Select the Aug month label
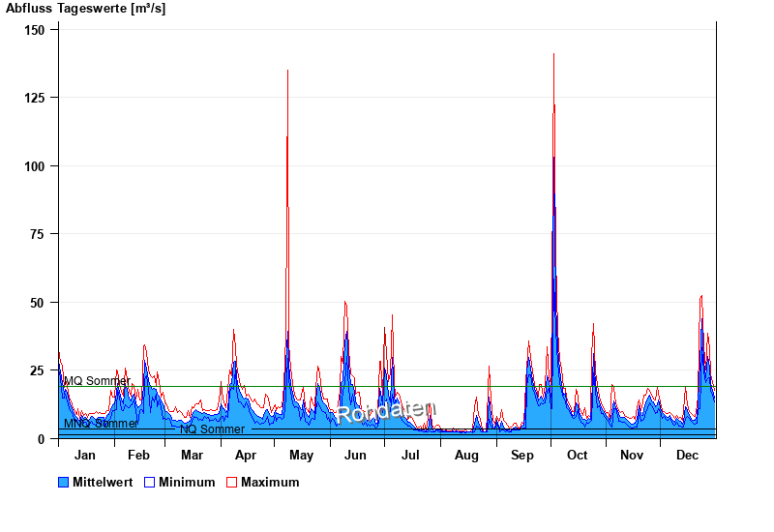Image resolution: width=774 pixels, height=532 pixels. click(466, 456)
